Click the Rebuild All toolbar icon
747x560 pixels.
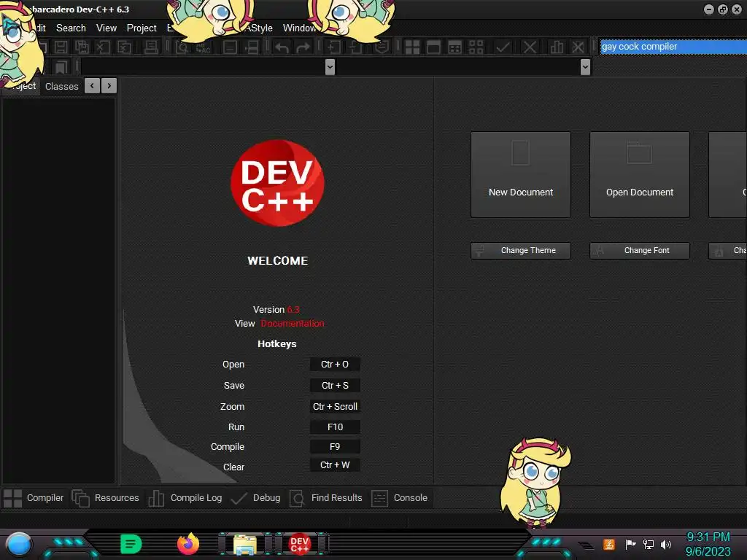(476, 47)
